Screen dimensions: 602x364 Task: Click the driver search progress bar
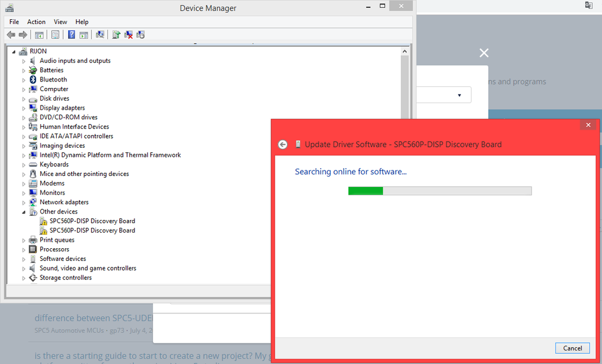pos(440,191)
